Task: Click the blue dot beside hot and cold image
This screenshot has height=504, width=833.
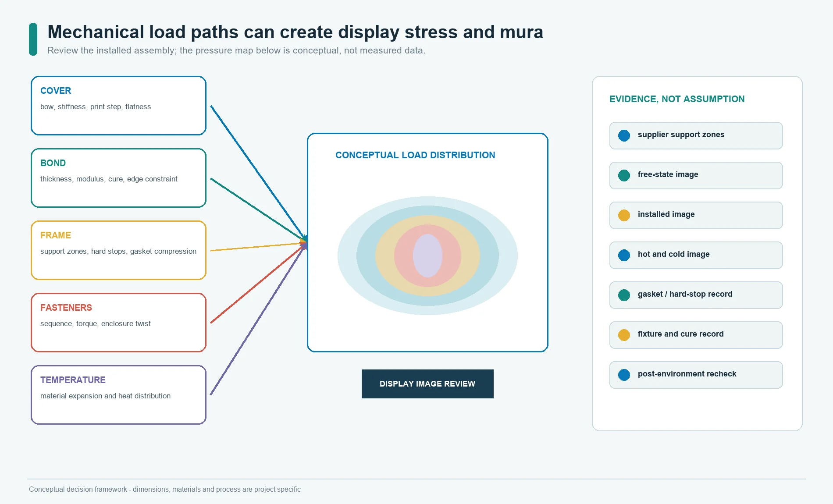Action: tap(624, 255)
